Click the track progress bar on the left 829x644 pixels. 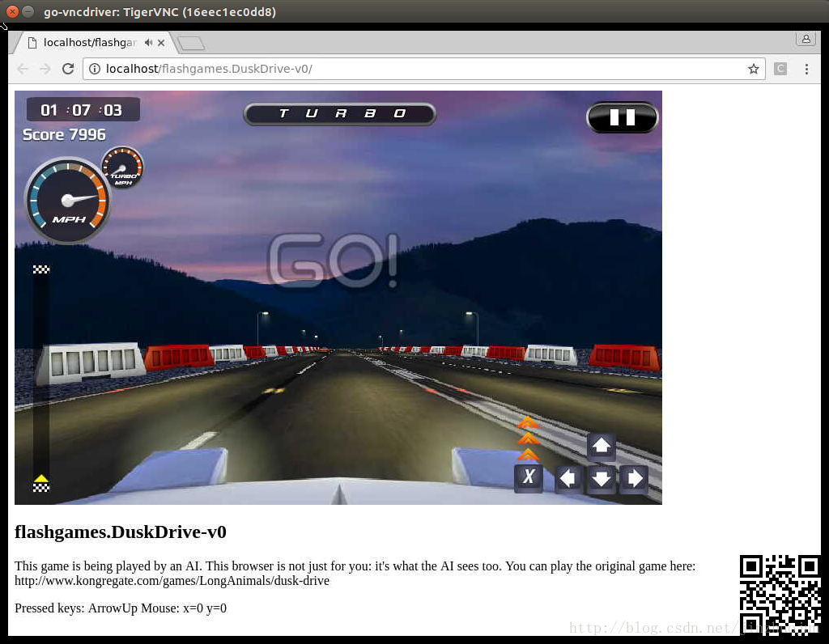pyautogui.click(x=41, y=378)
